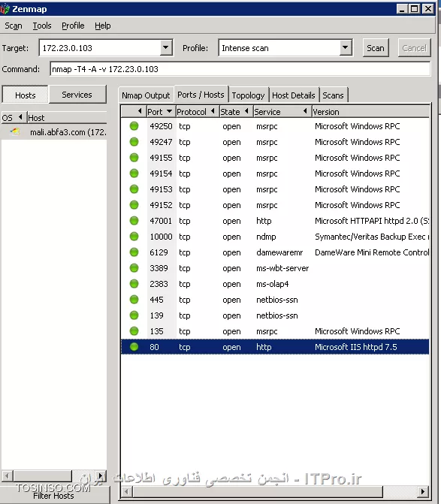This screenshot has height=504, width=441.
Task: Click the green status icon for port 3389
Action: (134, 267)
